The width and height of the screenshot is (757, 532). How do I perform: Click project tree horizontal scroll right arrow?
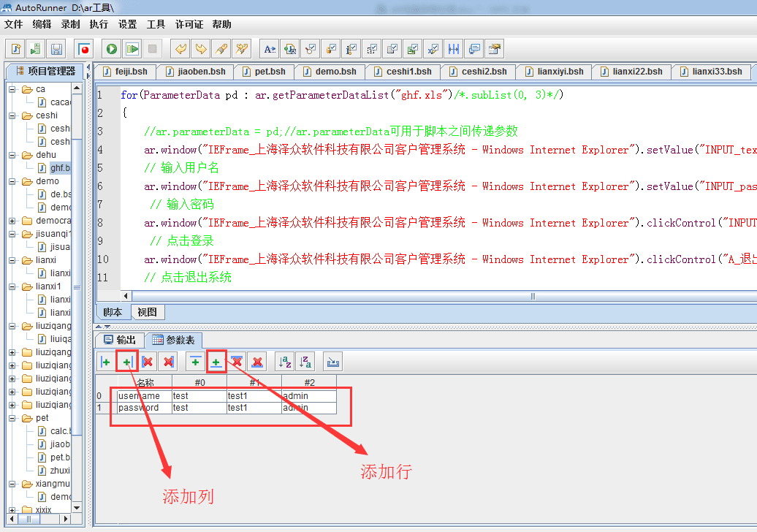(66, 519)
